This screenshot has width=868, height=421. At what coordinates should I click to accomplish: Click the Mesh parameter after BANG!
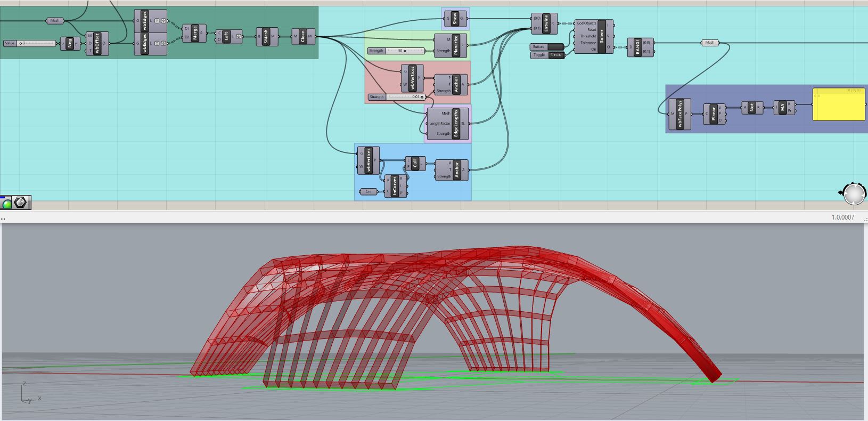click(710, 43)
